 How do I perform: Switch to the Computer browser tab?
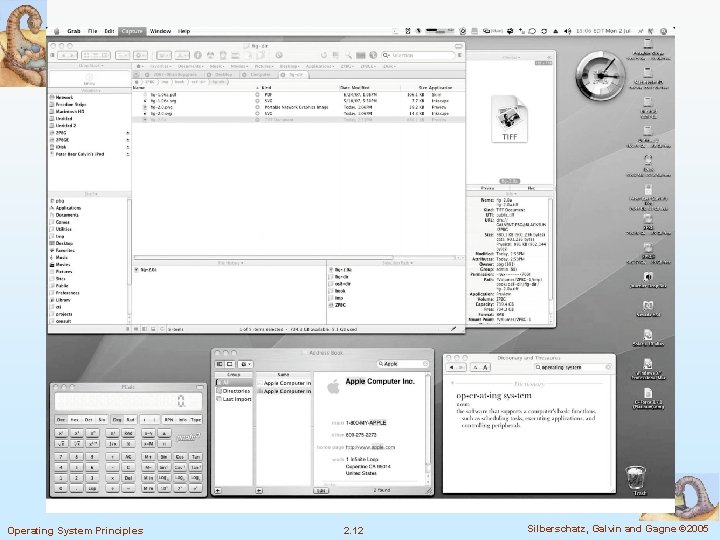click(260, 74)
